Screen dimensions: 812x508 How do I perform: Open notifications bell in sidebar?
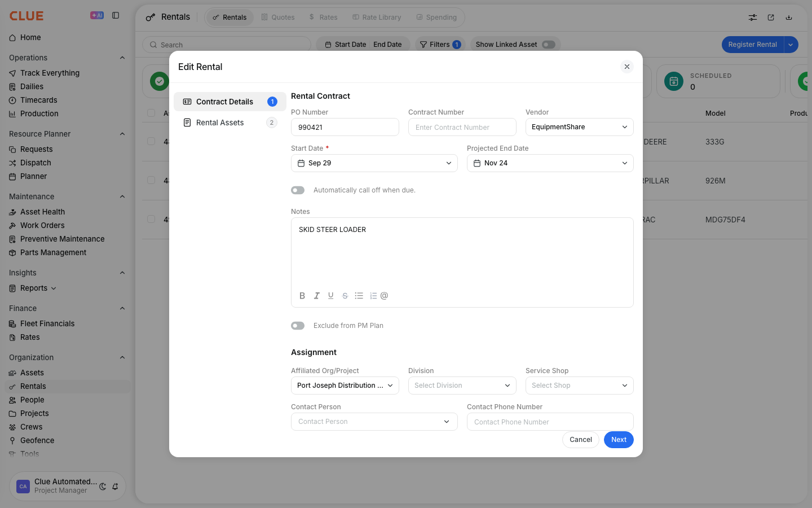[115, 487]
